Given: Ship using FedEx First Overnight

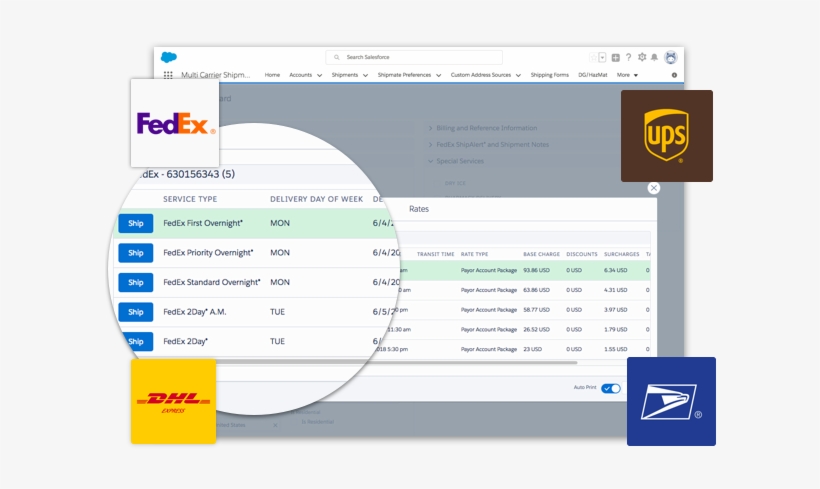Looking at the screenshot, I should pos(135,223).
